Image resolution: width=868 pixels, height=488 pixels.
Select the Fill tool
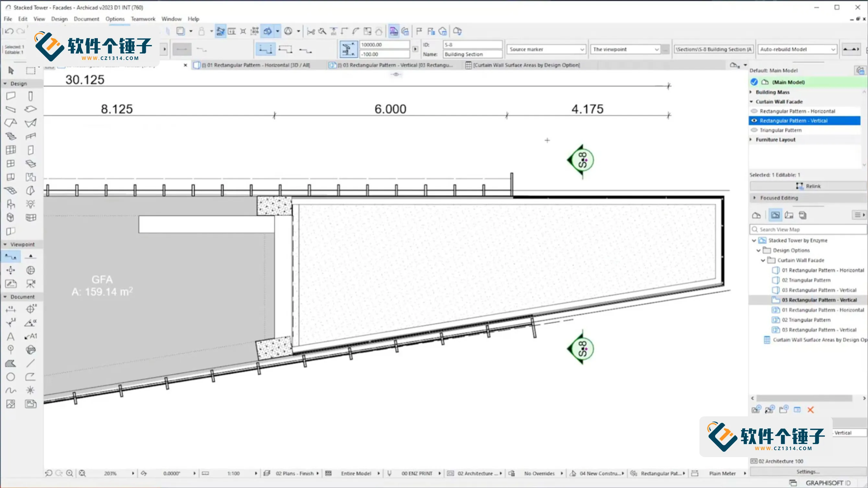[11, 363]
